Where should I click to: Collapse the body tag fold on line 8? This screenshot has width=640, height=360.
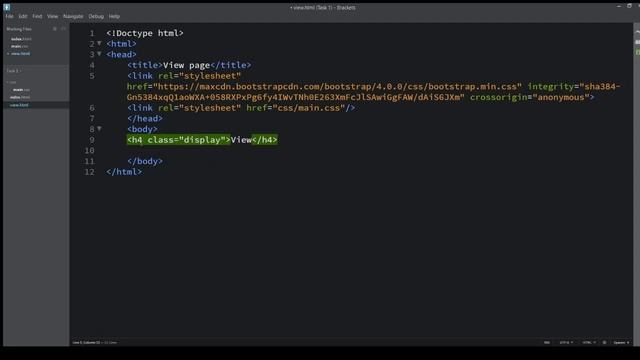coord(99,129)
